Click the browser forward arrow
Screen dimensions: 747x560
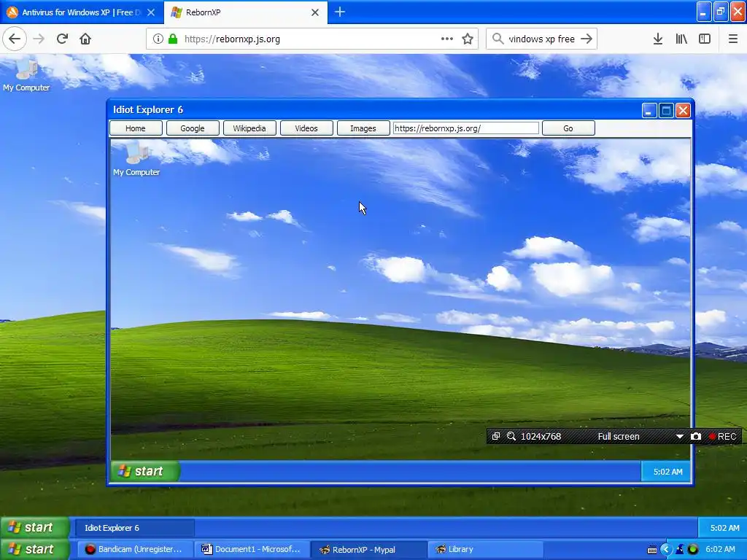coord(39,39)
